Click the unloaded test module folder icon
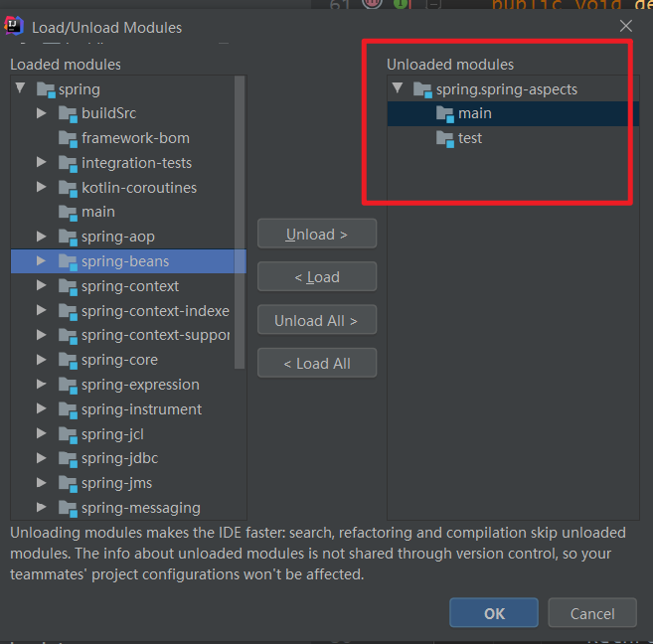Image resolution: width=653 pixels, height=644 pixels. coord(445,139)
